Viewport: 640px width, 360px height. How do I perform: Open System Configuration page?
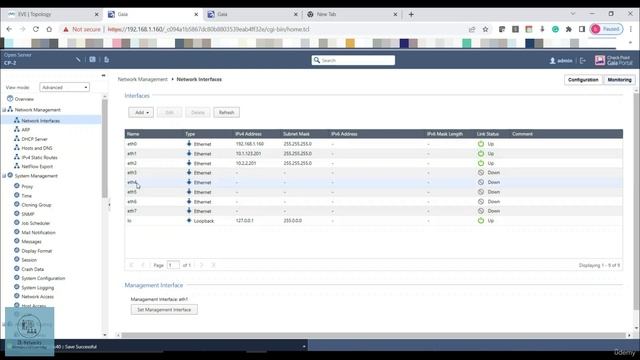pyautogui.click(x=43, y=278)
